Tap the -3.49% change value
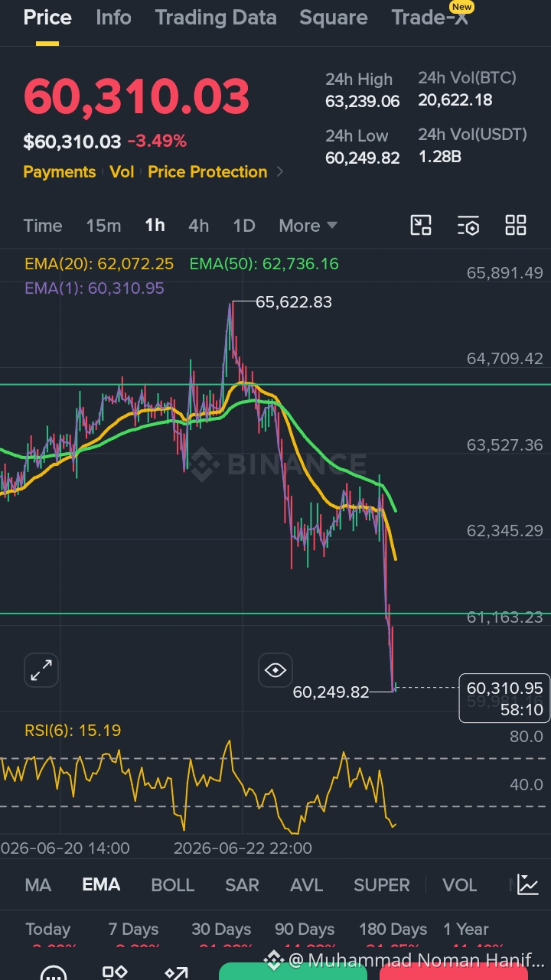 [x=157, y=142]
